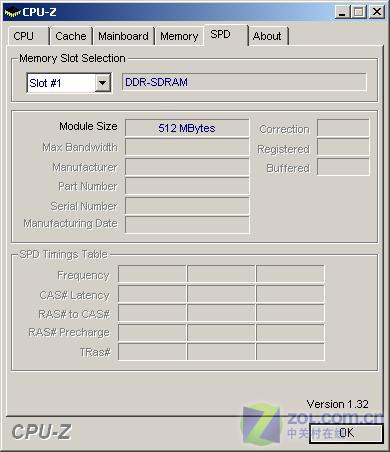Click the Version 1.32 text
Viewport: 390px width, 452px height.
(x=337, y=404)
